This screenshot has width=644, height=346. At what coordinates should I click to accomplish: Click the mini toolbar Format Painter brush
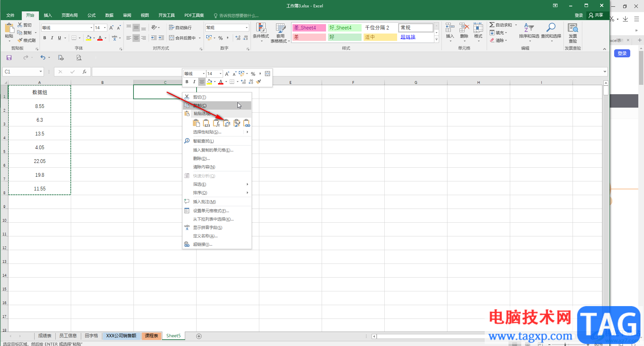[x=259, y=81]
